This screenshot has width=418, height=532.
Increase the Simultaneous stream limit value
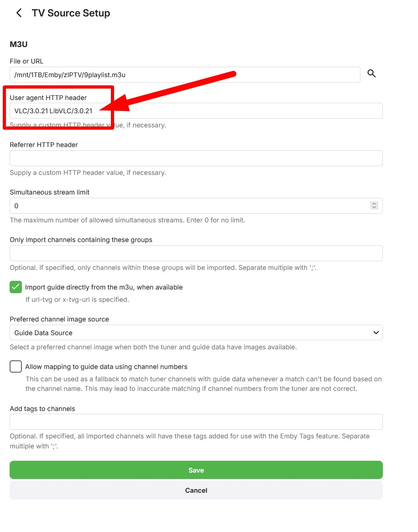[x=374, y=203]
